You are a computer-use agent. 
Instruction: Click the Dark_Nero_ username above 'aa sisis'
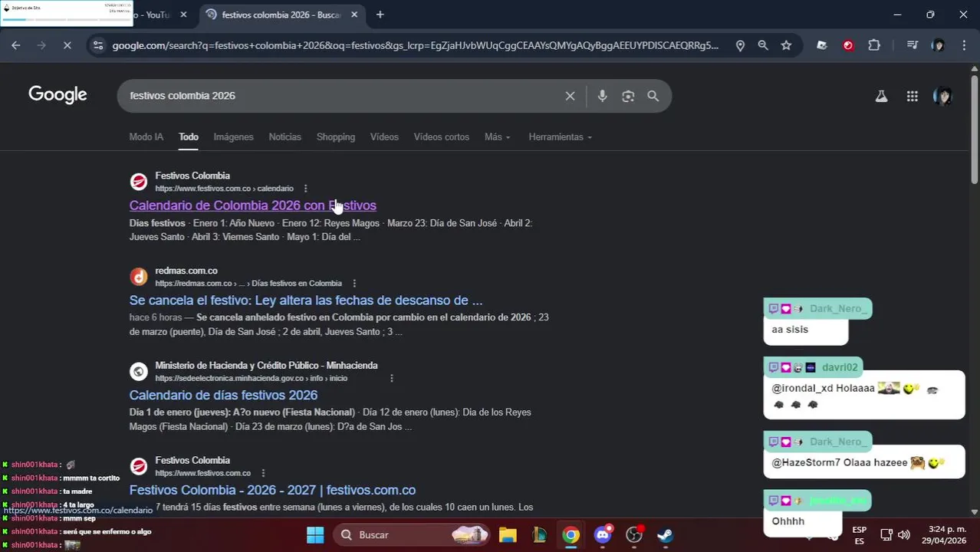[837, 308]
